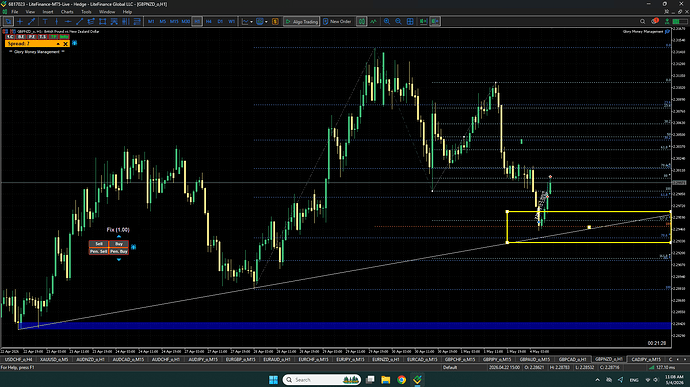Toggle the Algo Trading button

point(301,21)
